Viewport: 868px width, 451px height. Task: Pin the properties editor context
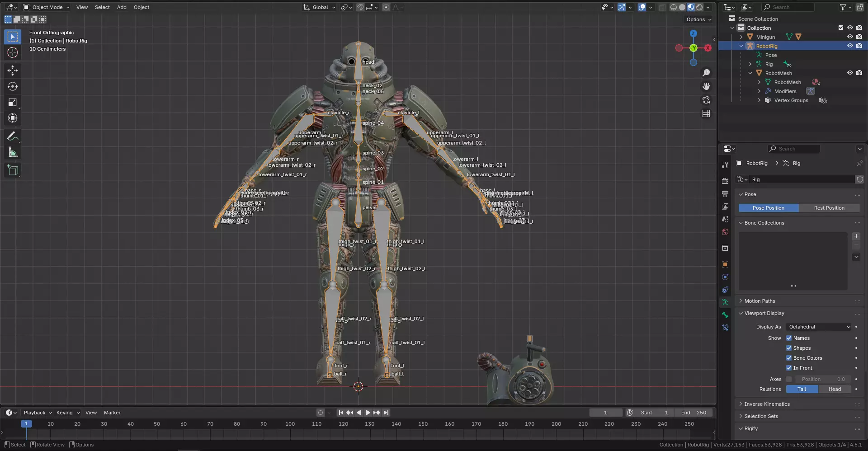pyautogui.click(x=859, y=163)
